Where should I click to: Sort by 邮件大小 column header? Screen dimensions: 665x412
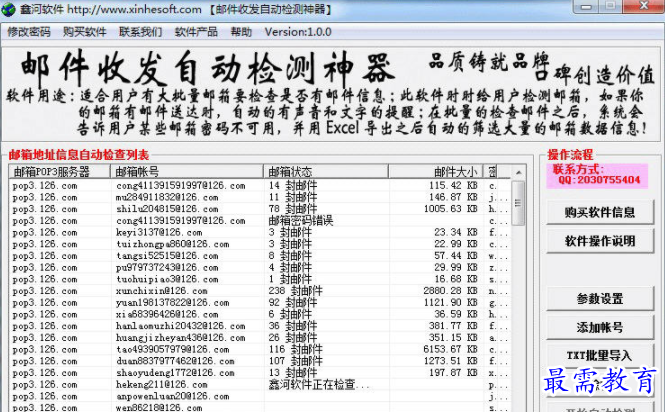[x=436, y=171]
